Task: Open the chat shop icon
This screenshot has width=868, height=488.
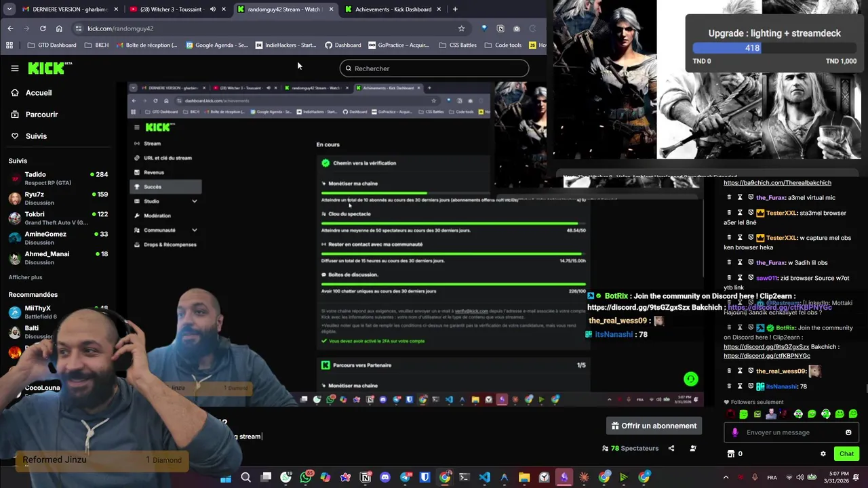Action: click(x=731, y=453)
